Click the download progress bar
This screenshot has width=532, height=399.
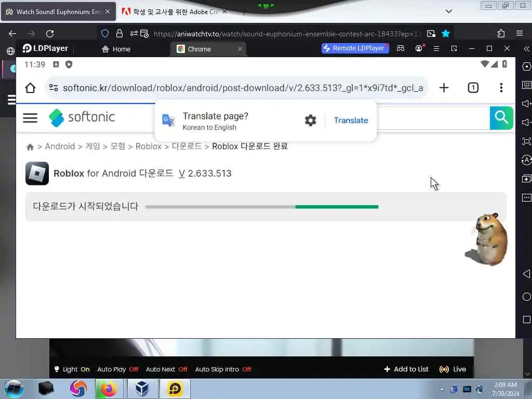pyautogui.click(x=262, y=207)
